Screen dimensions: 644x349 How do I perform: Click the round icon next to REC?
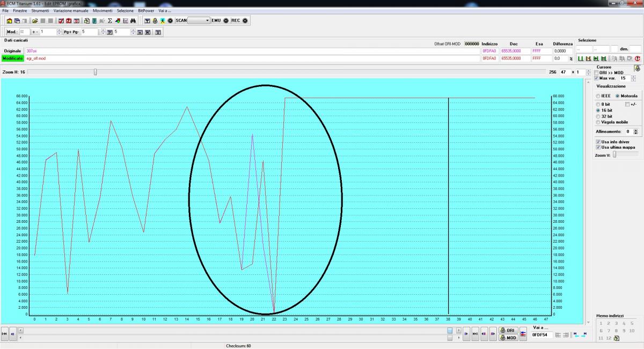point(245,20)
